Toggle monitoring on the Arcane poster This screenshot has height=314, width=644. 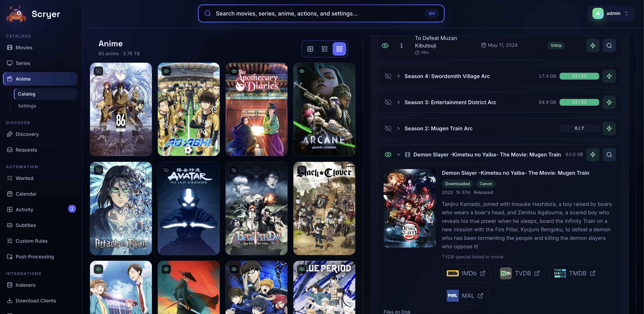pyautogui.click(x=302, y=71)
